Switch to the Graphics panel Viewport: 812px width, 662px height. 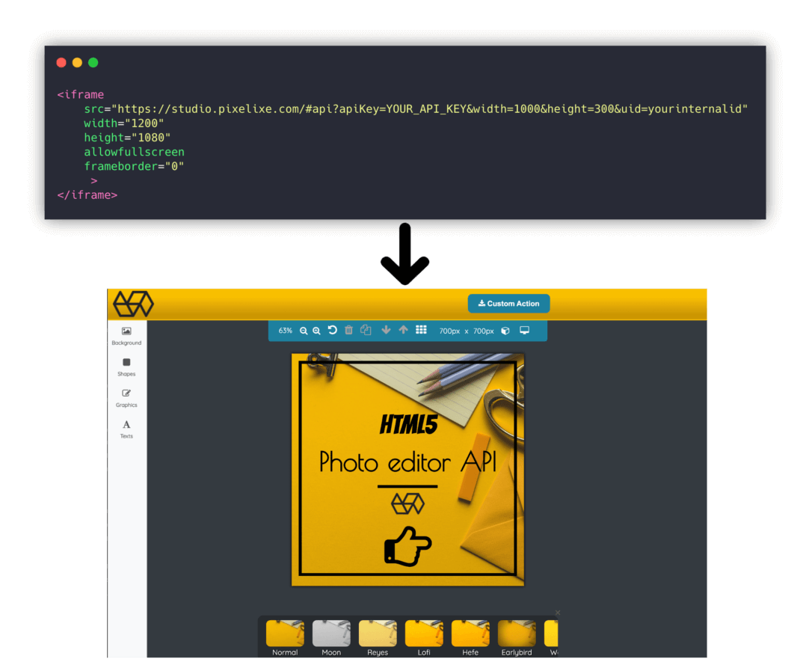126,394
